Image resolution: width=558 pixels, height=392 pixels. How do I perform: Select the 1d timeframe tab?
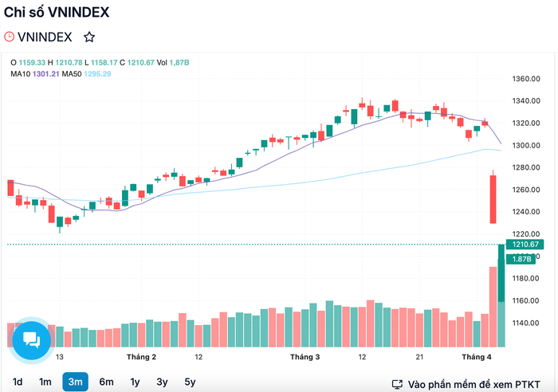point(18,382)
